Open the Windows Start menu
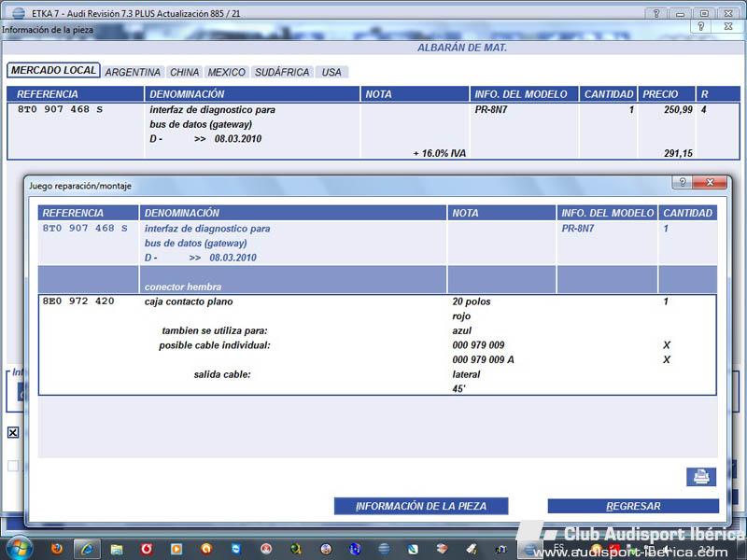 19,548
